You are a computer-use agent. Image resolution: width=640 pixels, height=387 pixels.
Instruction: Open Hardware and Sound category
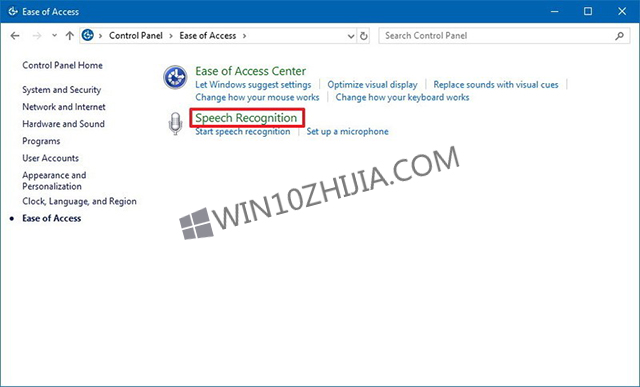(63, 124)
